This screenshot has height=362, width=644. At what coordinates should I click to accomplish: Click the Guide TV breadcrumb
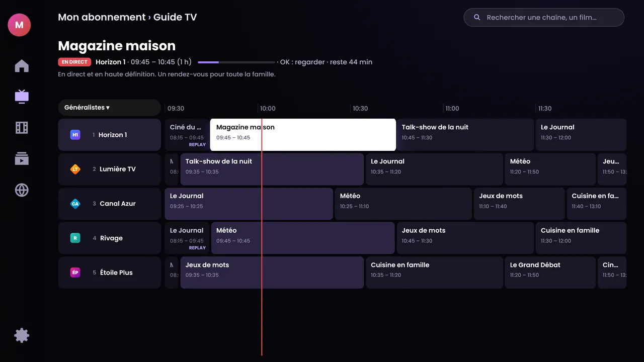tap(175, 17)
